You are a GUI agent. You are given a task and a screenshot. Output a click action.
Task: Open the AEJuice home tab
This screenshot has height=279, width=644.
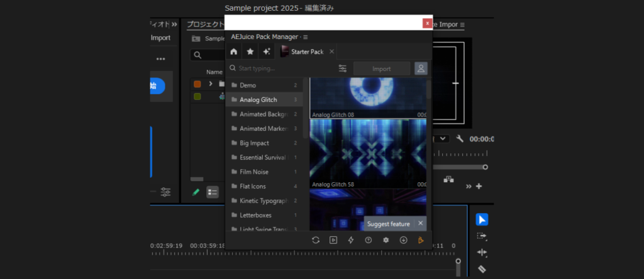(234, 52)
